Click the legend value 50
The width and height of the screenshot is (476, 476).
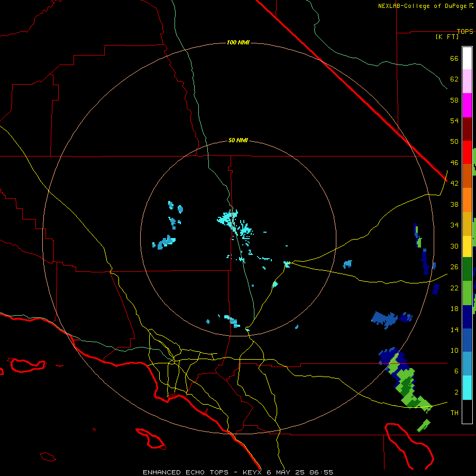[454, 142]
